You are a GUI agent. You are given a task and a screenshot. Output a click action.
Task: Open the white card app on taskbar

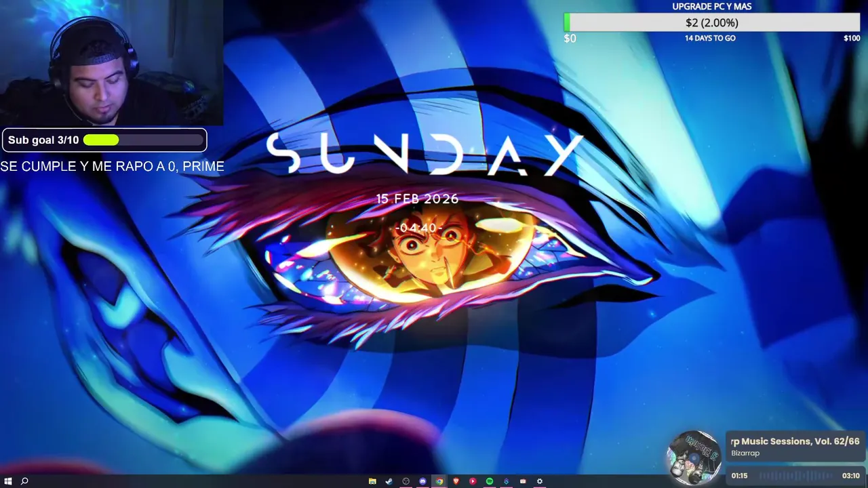[523, 481]
